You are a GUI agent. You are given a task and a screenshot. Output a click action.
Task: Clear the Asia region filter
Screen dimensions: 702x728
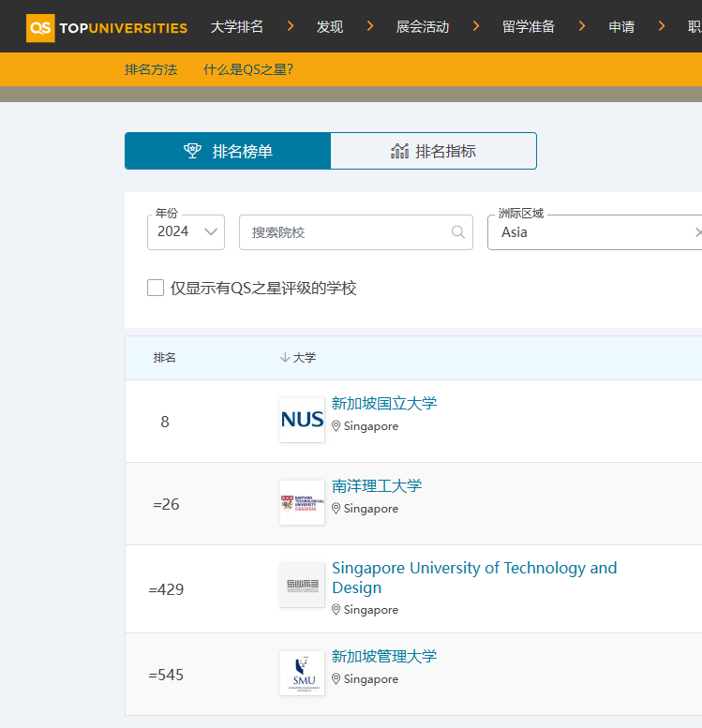[698, 232]
